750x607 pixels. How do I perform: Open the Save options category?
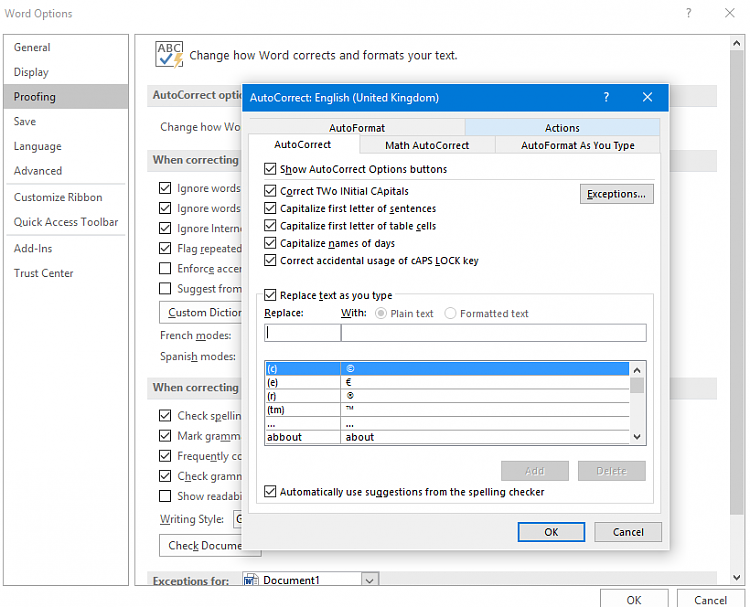(x=66, y=121)
